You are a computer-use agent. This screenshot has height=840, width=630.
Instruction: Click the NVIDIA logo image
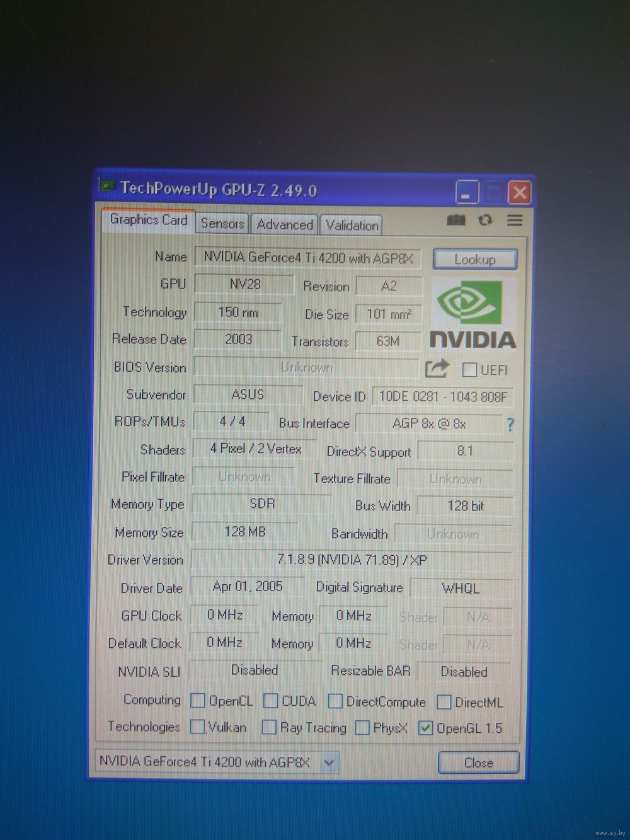pyautogui.click(x=472, y=314)
